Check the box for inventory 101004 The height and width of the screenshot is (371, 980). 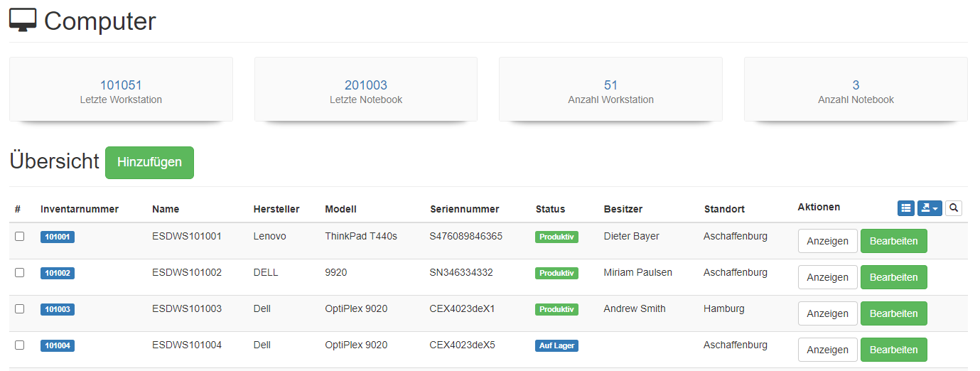(x=20, y=345)
